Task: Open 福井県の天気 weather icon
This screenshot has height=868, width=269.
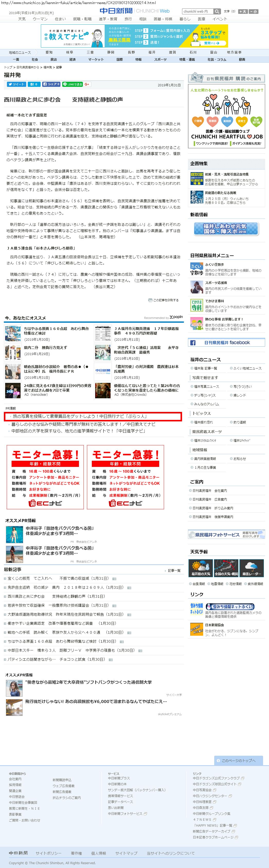Action: pos(201,568)
